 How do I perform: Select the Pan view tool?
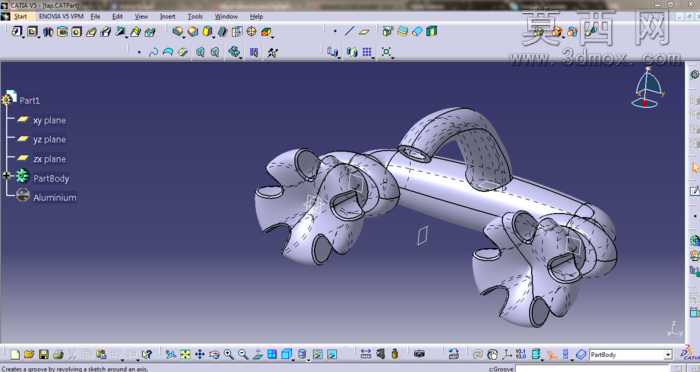click(200, 355)
